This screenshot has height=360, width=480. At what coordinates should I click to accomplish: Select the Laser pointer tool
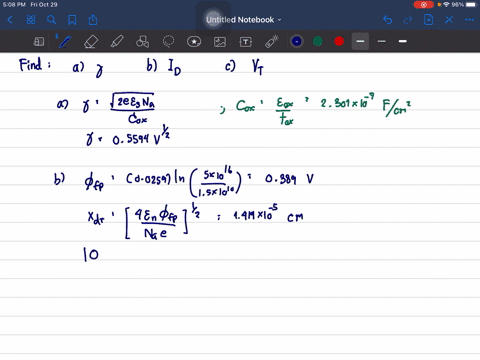pos(272,42)
